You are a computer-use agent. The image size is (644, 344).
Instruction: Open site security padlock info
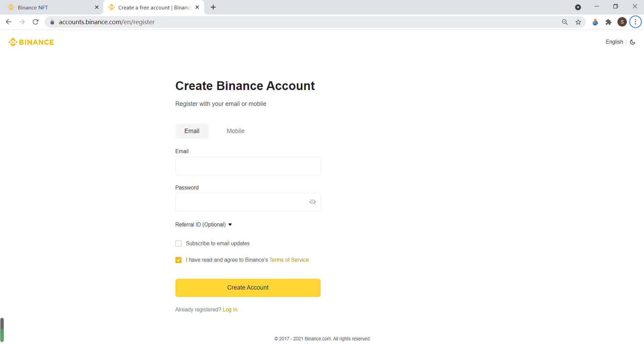click(x=52, y=22)
